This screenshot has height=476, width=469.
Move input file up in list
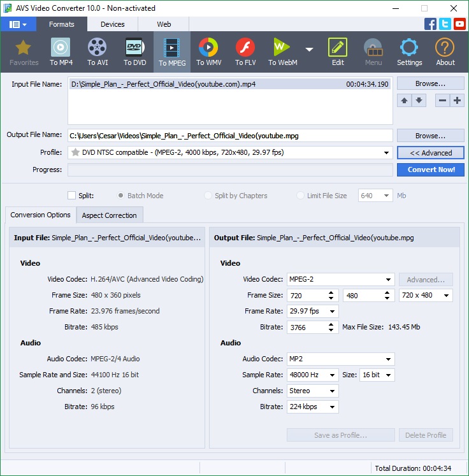[x=405, y=101]
